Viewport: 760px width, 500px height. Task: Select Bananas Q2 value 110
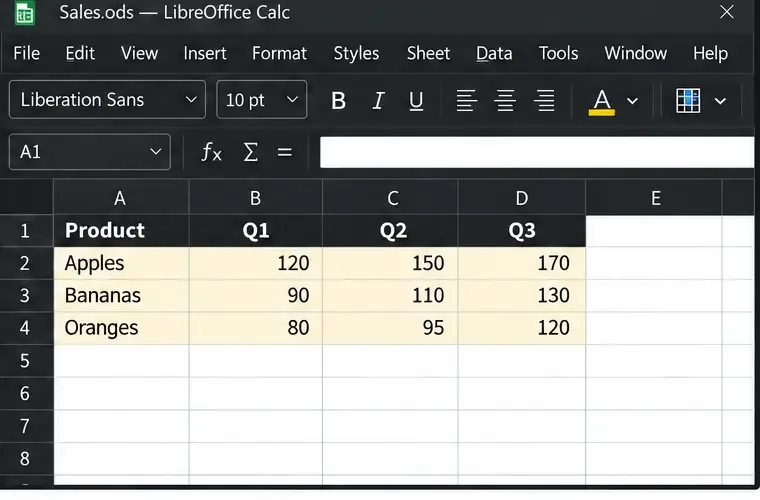390,296
